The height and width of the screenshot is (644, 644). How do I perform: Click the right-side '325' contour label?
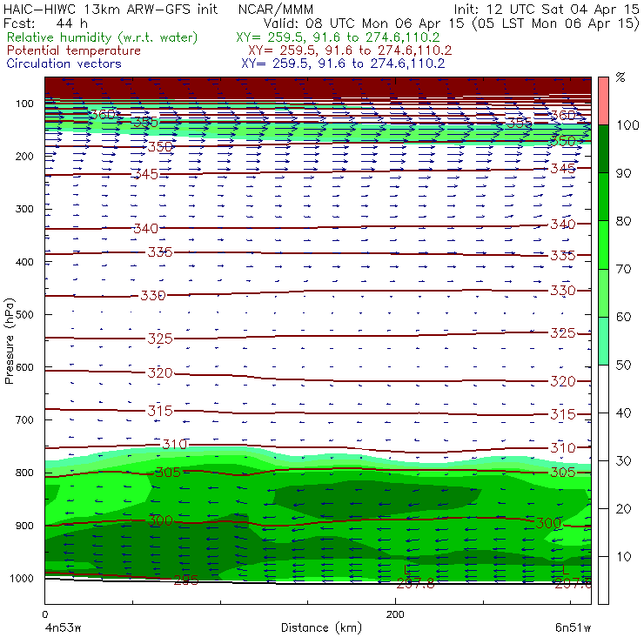(563, 332)
